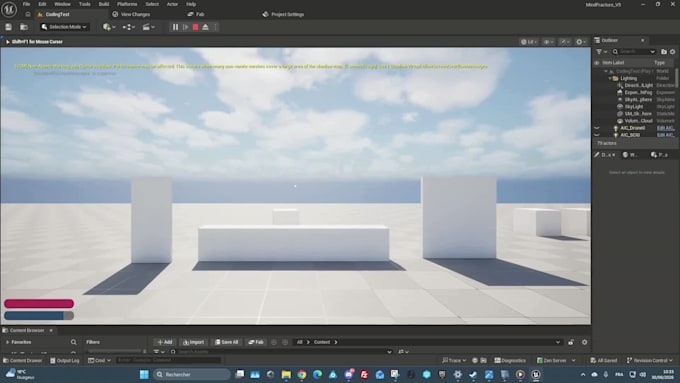Open the Blueprints dropdown in toolbar

coord(129,27)
